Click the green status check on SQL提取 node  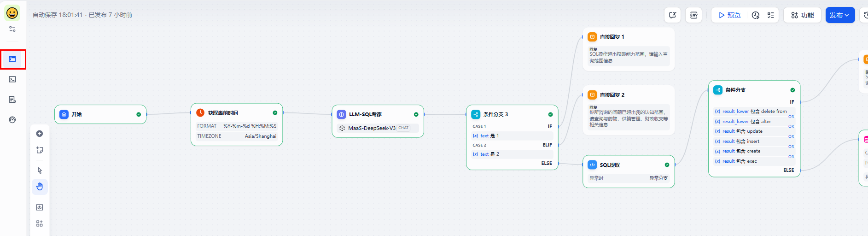click(667, 165)
